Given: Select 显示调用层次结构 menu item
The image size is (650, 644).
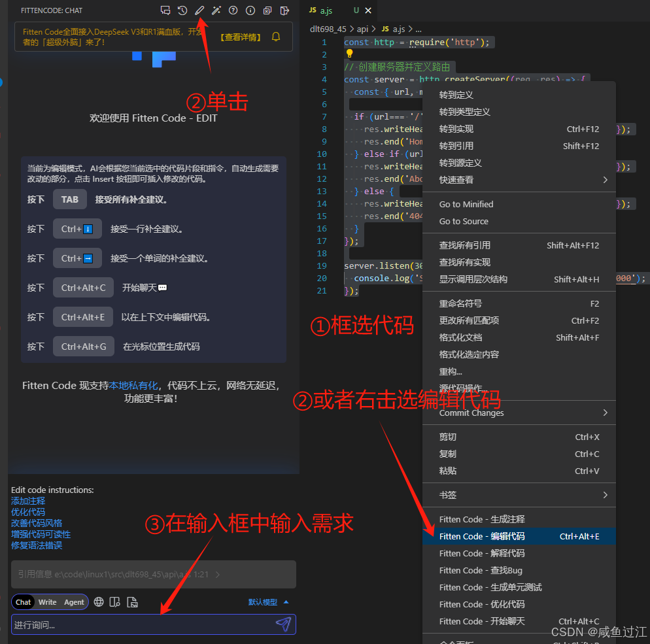Looking at the screenshot, I should coord(519,279).
